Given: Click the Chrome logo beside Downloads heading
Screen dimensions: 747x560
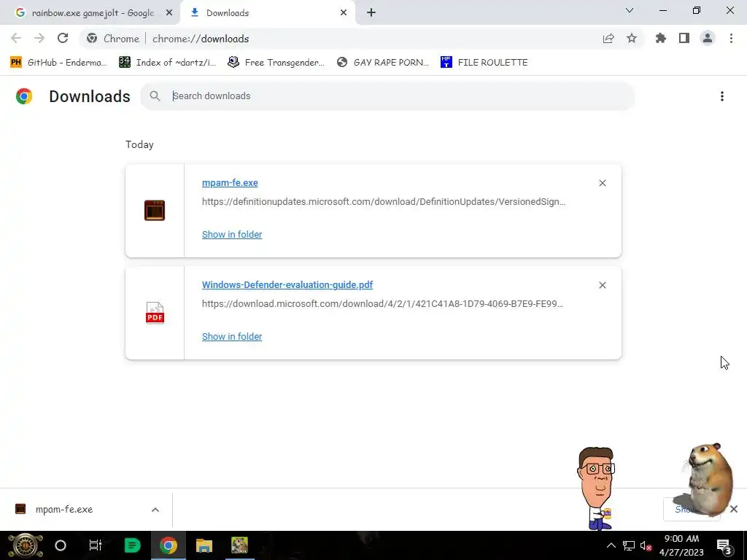Looking at the screenshot, I should 24,96.
